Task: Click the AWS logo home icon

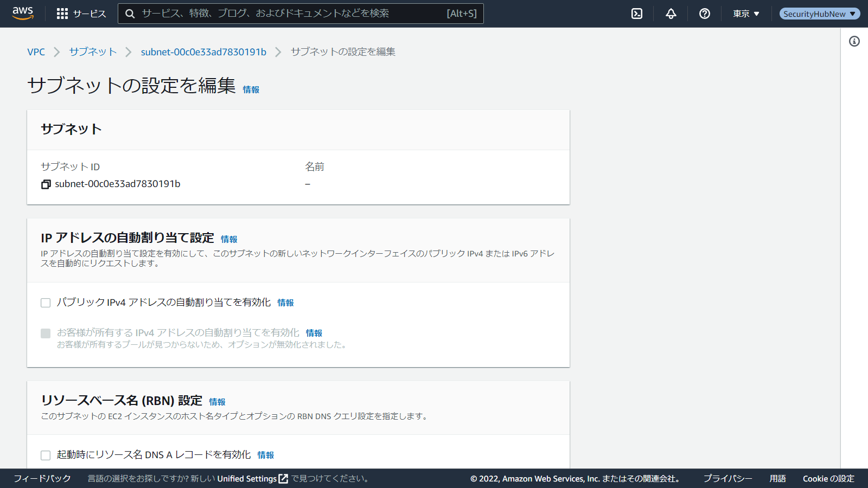Action: click(x=23, y=13)
